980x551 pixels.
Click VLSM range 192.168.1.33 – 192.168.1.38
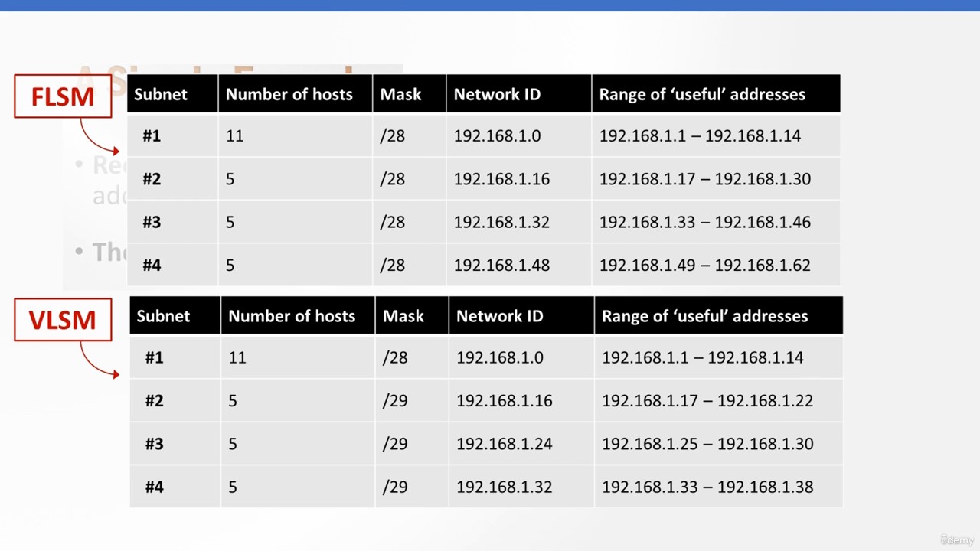point(707,487)
